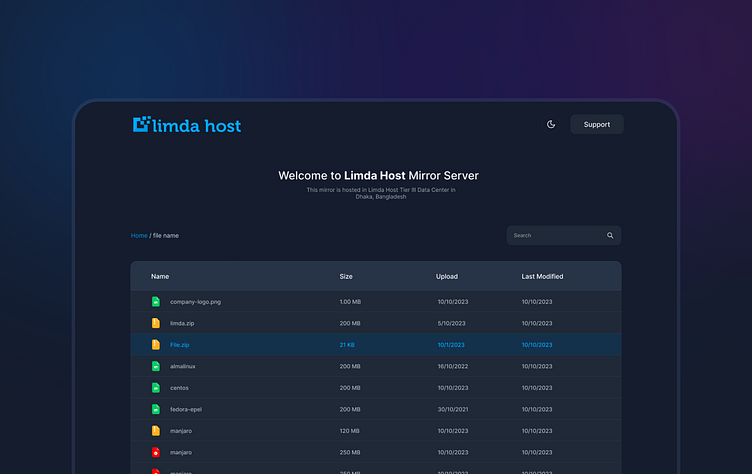
Task: Sort by the Name column header
Action: [160, 276]
